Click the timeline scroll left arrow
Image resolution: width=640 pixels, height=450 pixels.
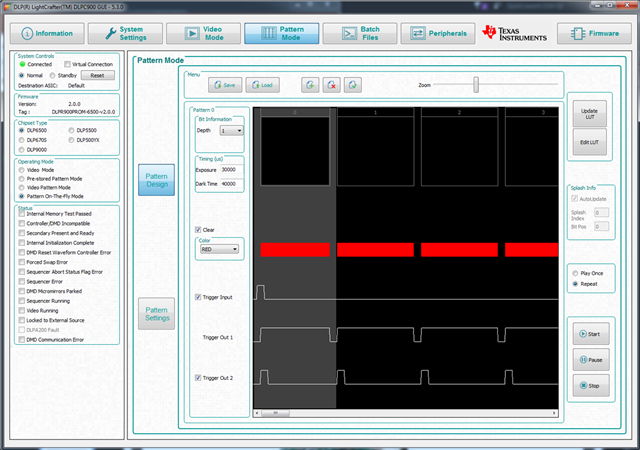257,413
